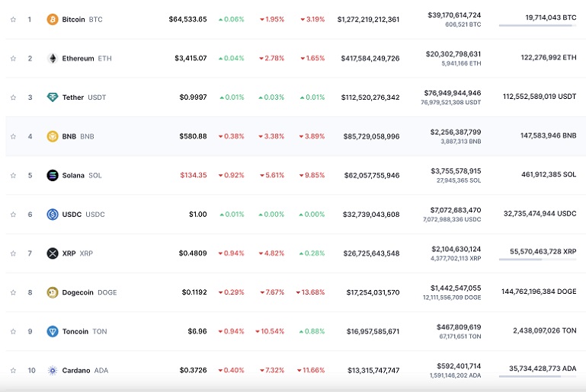
Task: Toggle the watchlist star for Solana
Action: point(13,175)
